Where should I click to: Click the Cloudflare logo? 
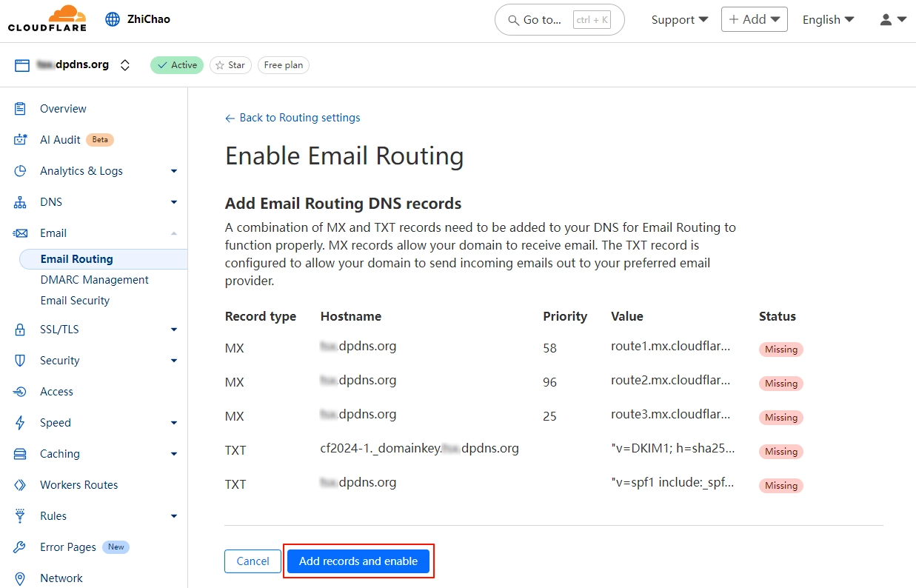(x=47, y=19)
